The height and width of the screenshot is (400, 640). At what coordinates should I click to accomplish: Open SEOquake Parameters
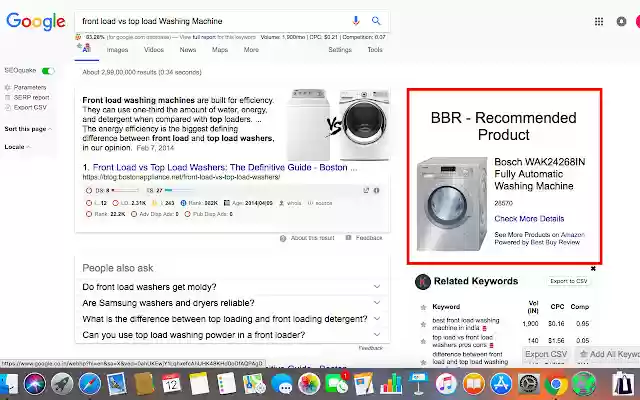point(30,87)
